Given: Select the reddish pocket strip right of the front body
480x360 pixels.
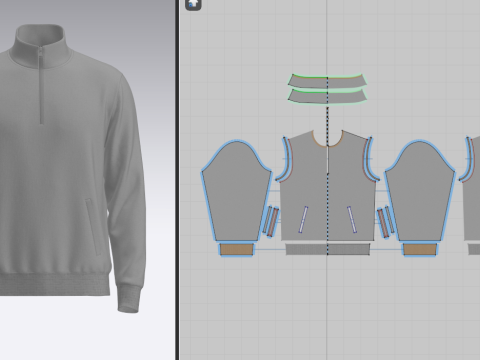Looking at the screenshot, I should [383, 223].
